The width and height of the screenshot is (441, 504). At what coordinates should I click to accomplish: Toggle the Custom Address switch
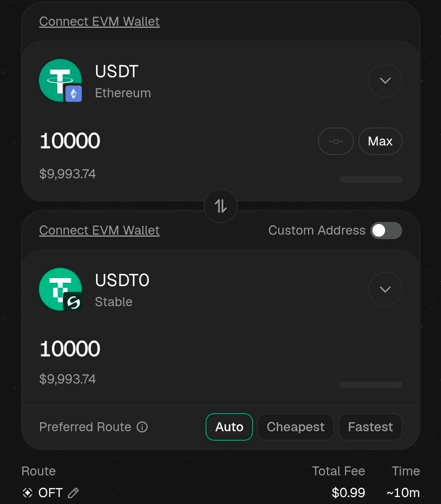point(386,231)
